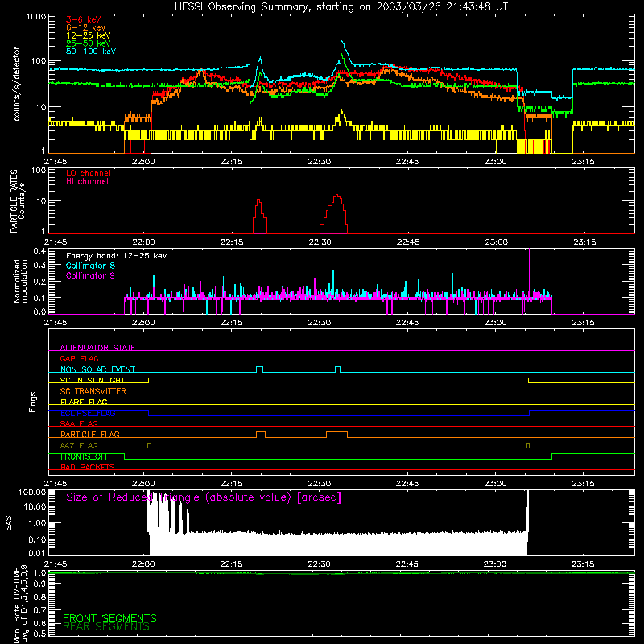Click the Normalized modulation axis title
Screen dimensions: 644x644
pos(20,281)
